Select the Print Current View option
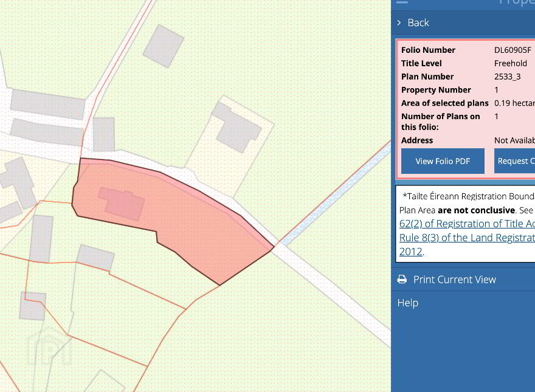The width and height of the screenshot is (535, 392). (x=455, y=280)
